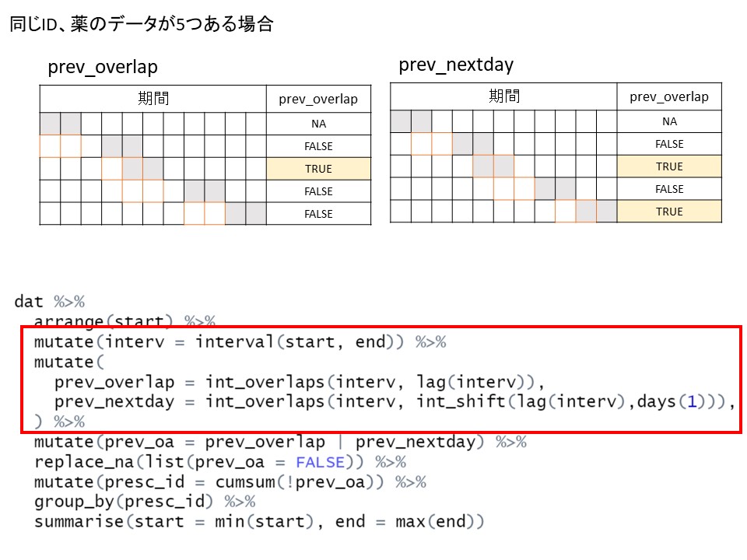747x560 pixels.
Task: Click the 期間 header in the right table
Action: pos(503,96)
